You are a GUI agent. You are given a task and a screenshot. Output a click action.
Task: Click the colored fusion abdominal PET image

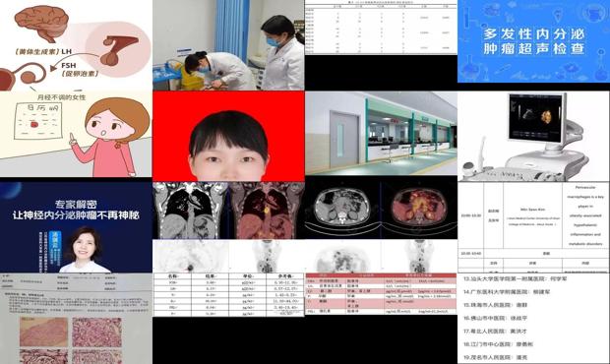click(x=419, y=211)
